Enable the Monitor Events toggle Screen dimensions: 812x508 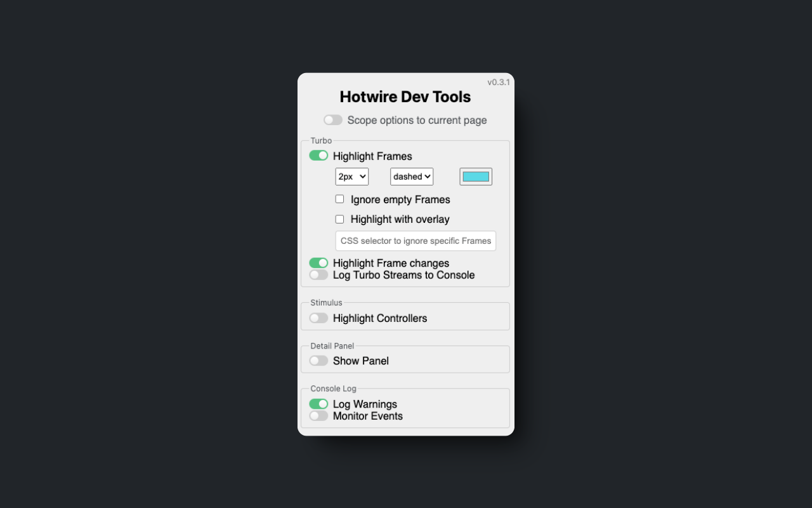click(x=318, y=415)
